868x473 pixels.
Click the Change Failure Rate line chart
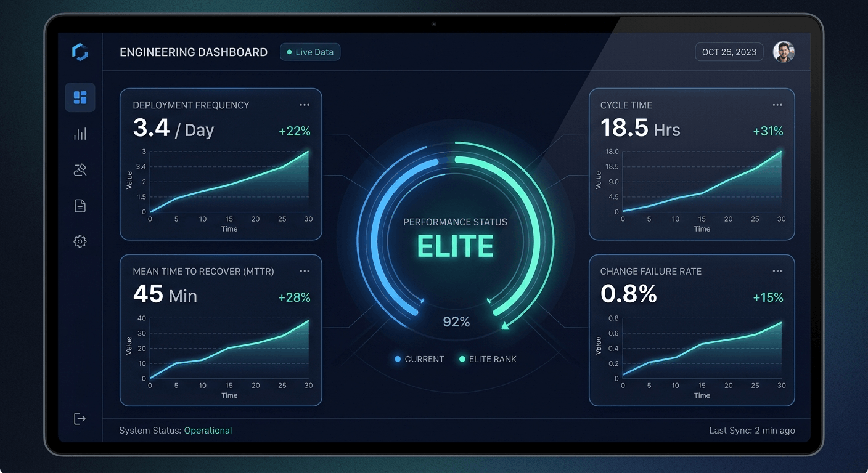click(702, 349)
